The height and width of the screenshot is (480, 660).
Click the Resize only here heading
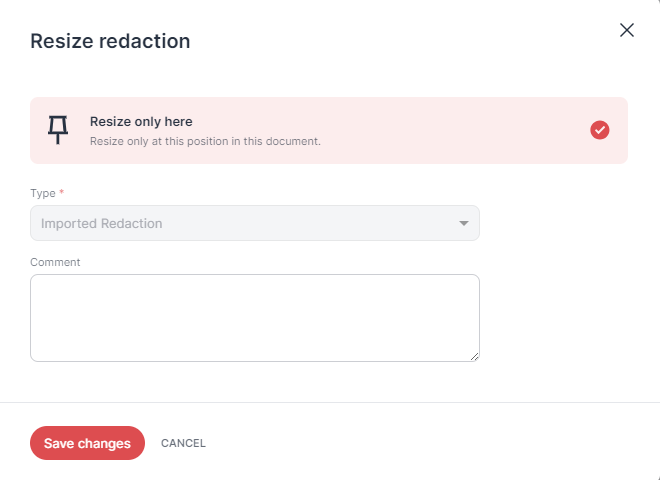[141, 122]
